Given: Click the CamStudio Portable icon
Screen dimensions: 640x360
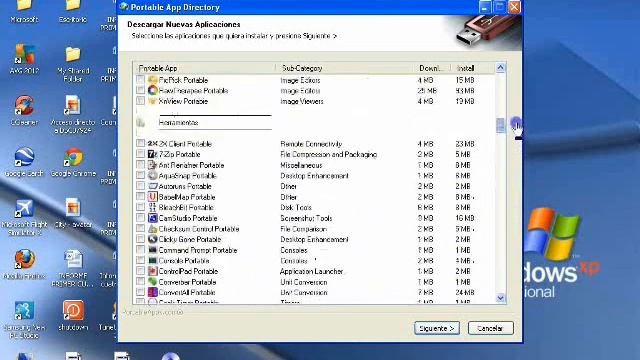Looking at the screenshot, I should click(x=153, y=218).
